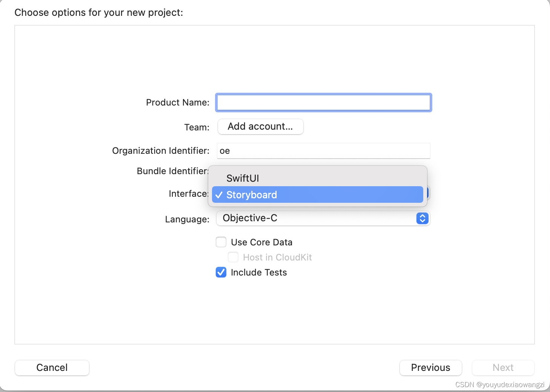This screenshot has width=550, height=392.
Task: Enable the Use Core Data checkbox
Action: (x=221, y=242)
